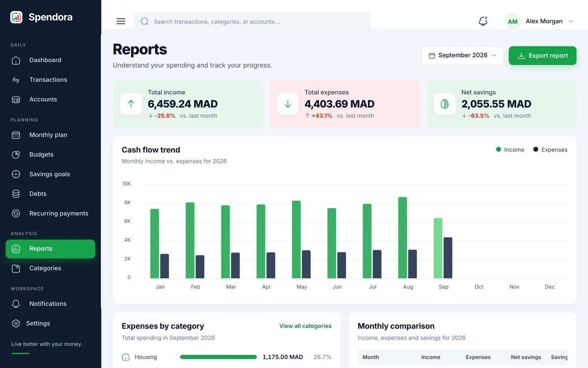Viewport: 588px width, 368px height.
Task: Click the Expenses column header in table
Action: pos(478,357)
